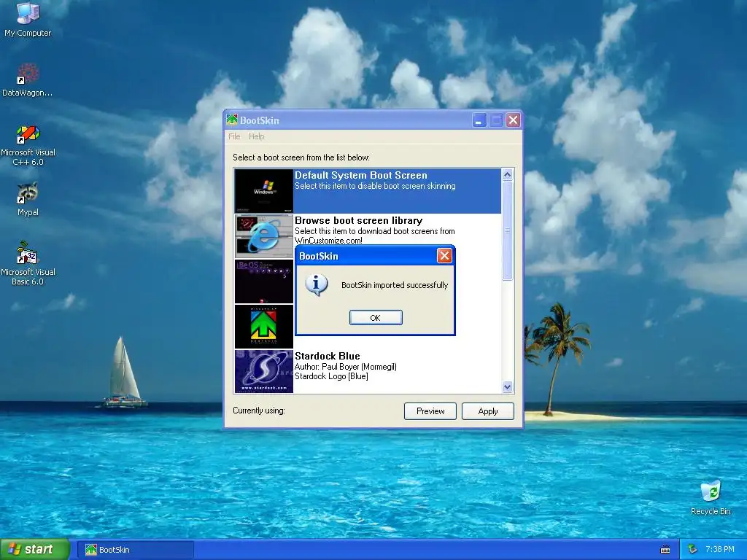Click the Preview button
The height and width of the screenshot is (560, 747).
[430, 411]
